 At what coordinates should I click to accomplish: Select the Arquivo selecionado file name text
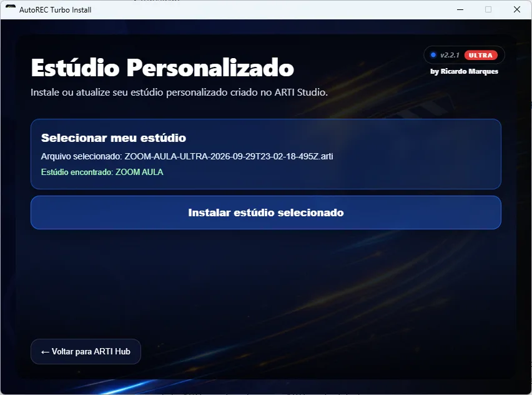[229, 156]
